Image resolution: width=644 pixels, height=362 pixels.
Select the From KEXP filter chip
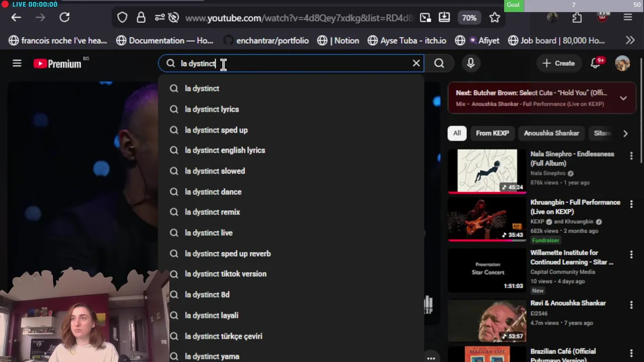click(x=493, y=133)
